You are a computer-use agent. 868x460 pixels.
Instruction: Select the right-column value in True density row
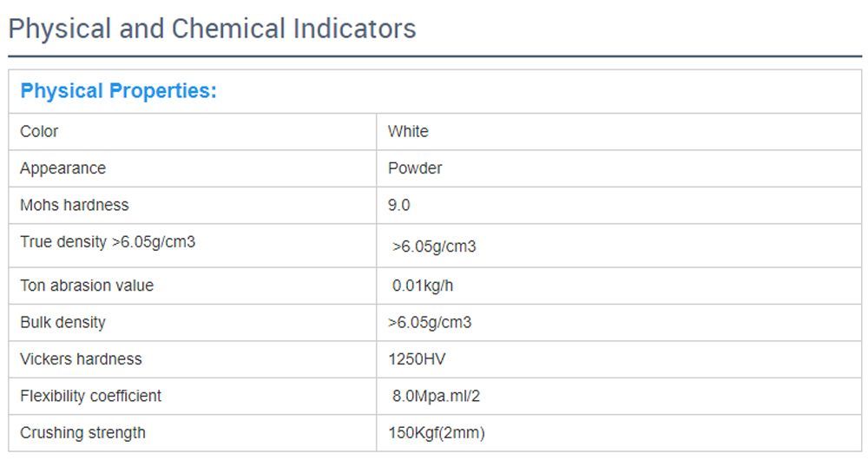pos(434,246)
